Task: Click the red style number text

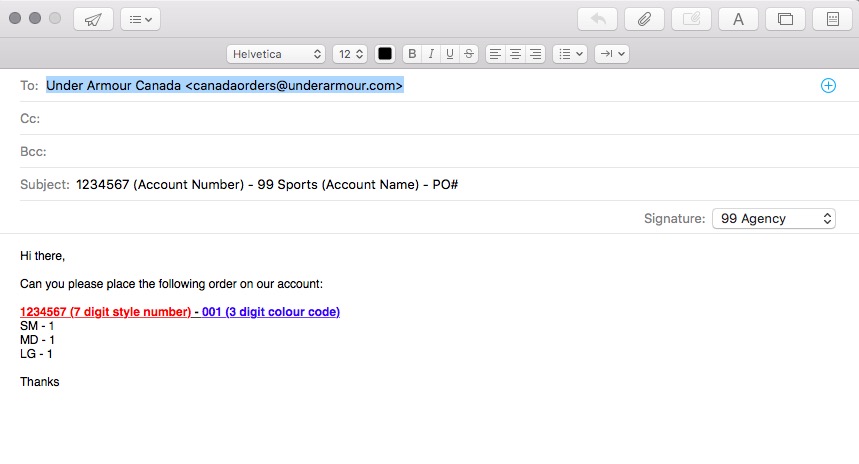Action: click(105, 312)
